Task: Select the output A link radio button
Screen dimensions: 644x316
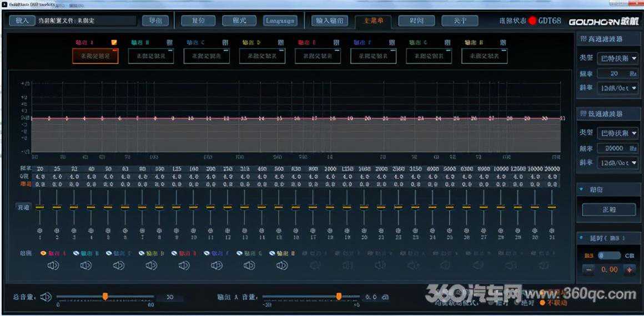Action: 43,253
